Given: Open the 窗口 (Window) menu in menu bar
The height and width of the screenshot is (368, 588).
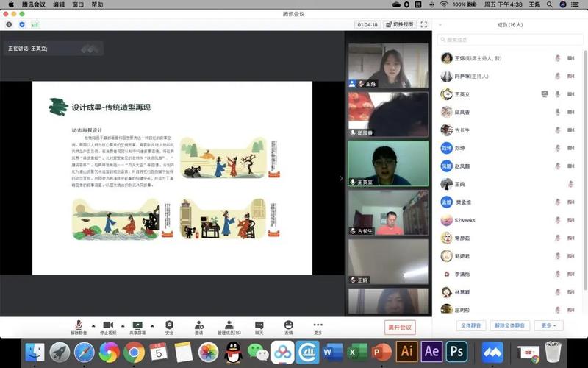Looking at the screenshot, I should pyautogui.click(x=78, y=4).
